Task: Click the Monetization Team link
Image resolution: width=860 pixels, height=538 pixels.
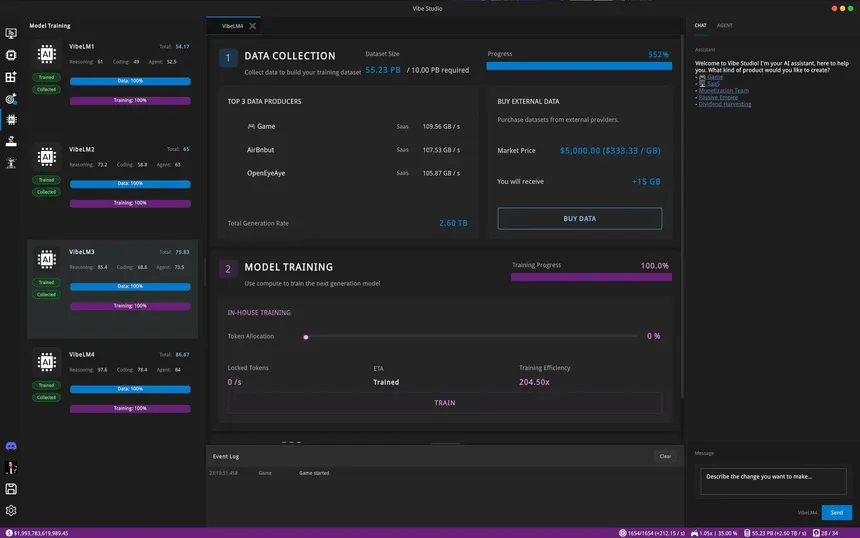Action: coord(723,90)
